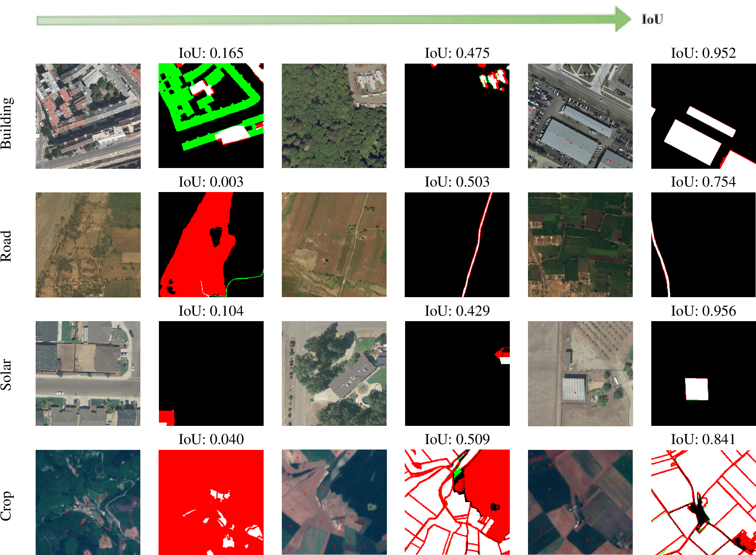Click the text IoU: 0.040
756x555 pixels.
coord(211,439)
